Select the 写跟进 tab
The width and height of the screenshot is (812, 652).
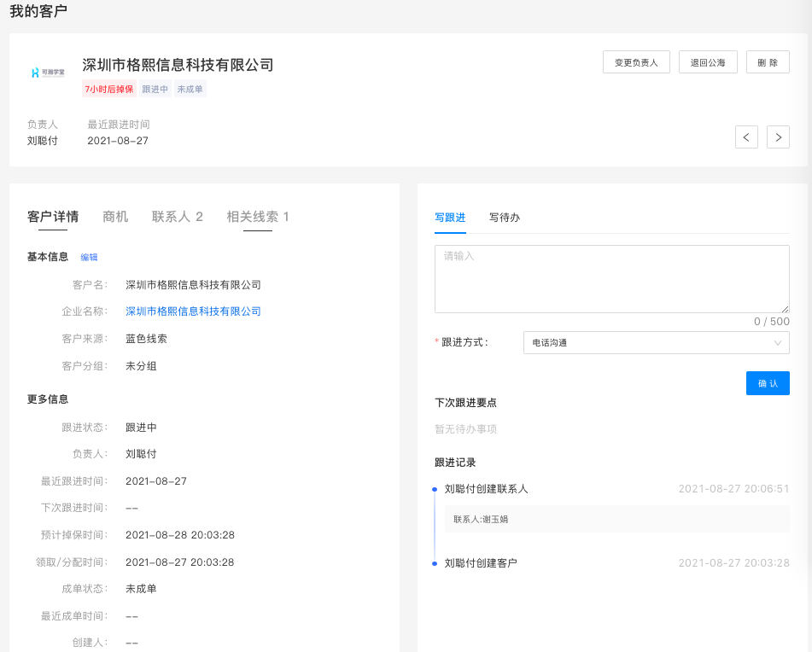[x=450, y=218]
